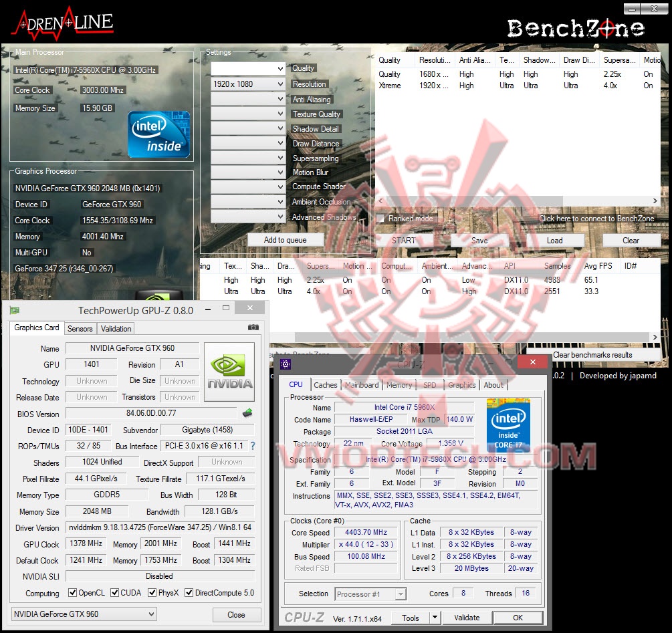Minimize the GPU-Z window
This screenshot has width=672, height=633.
click(208, 309)
